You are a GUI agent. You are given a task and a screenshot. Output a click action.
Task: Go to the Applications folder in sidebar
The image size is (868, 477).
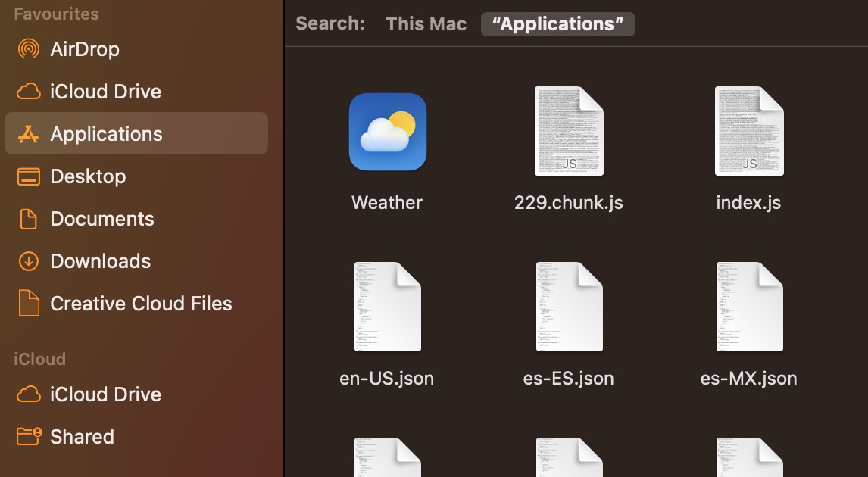pyautogui.click(x=106, y=134)
